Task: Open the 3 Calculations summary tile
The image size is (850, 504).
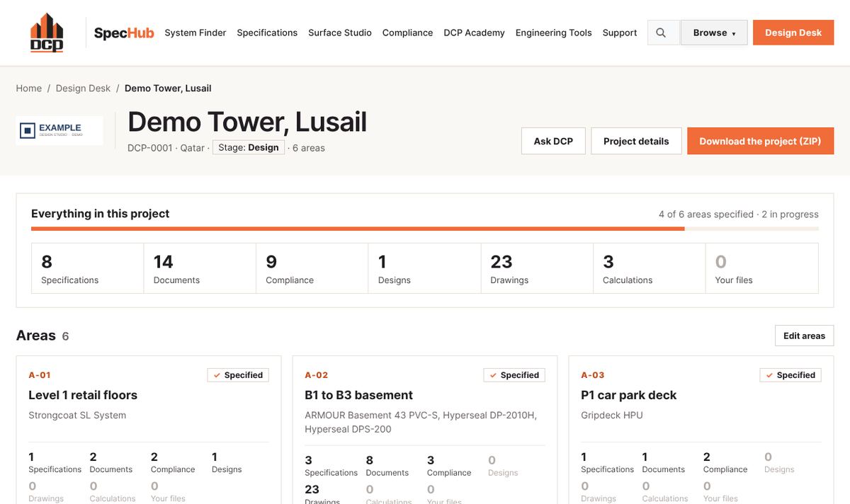Action: (x=650, y=268)
